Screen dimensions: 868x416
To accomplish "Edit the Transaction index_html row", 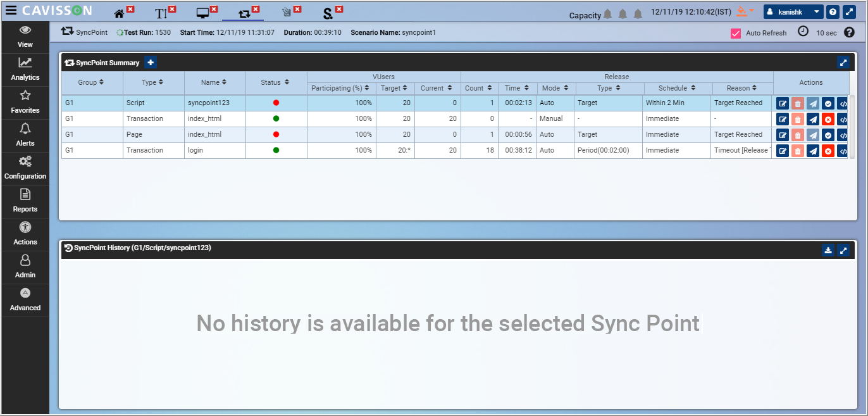I will [x=783, y=119].
